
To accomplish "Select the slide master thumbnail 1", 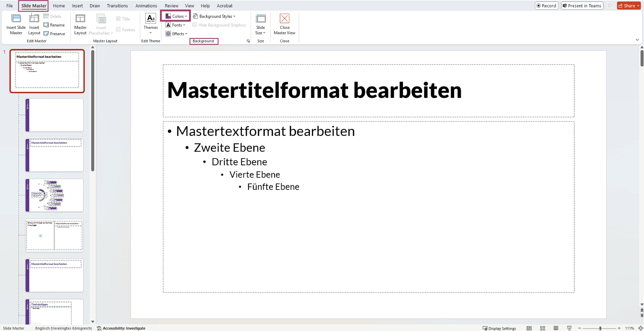I will tap(47, 71).
